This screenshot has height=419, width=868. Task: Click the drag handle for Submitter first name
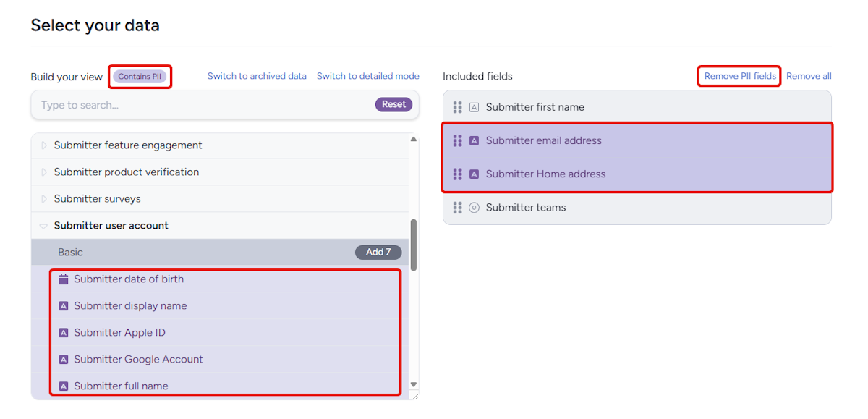point(457,107)
